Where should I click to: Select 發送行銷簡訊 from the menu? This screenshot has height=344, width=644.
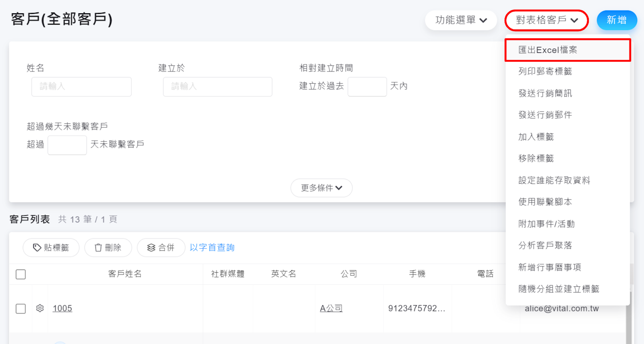point(545,93)
